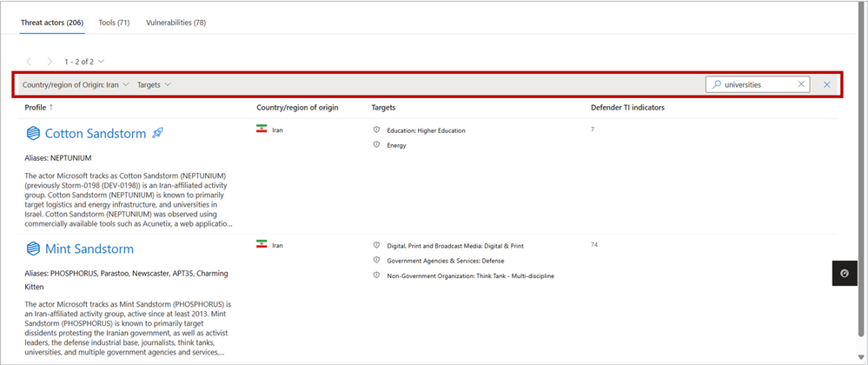Click the Iran flag in Mint Sandstorm row
The height and width of the screenshot is (365, 868).
(262, 244)
